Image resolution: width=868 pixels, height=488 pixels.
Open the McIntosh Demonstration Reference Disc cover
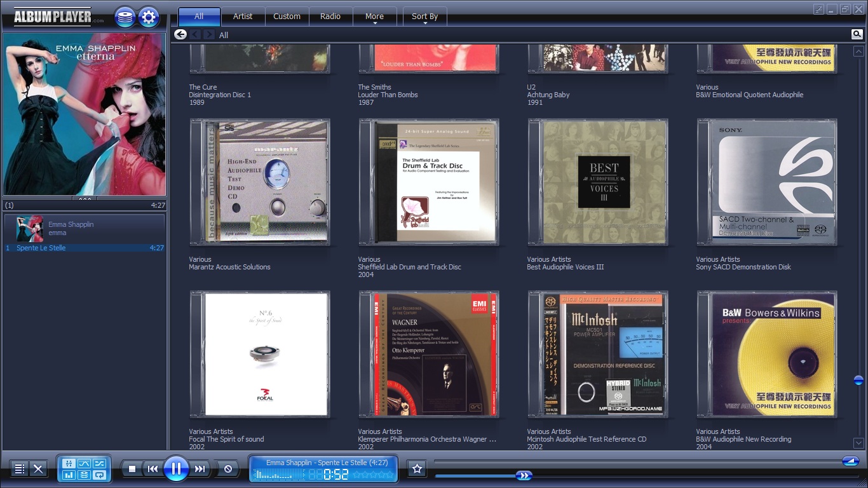pyautogui.click(x=598, y=355)
